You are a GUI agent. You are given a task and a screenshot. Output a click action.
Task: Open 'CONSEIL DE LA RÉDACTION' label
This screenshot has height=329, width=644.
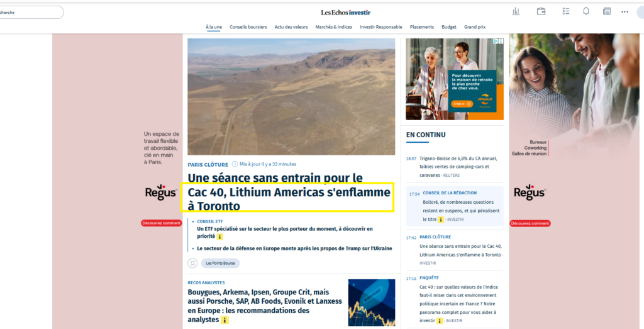pyautogui.click(x=450, y=193)
